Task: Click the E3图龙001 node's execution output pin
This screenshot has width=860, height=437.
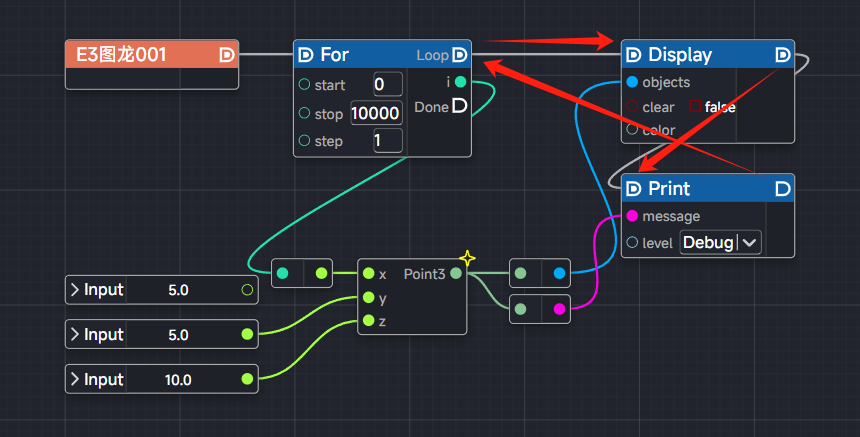Action: [226, 54]
